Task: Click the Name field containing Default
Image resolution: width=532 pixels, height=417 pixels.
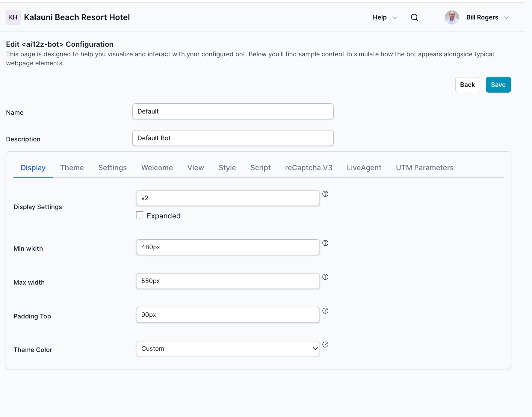Action: [x=233, y=111]
